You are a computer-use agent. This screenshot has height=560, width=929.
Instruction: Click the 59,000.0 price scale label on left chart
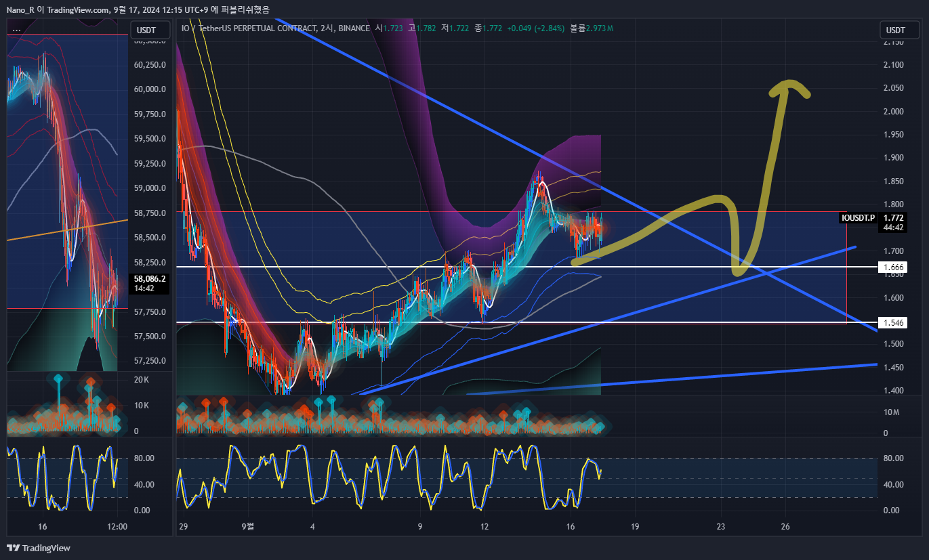[x=150, y=188]
